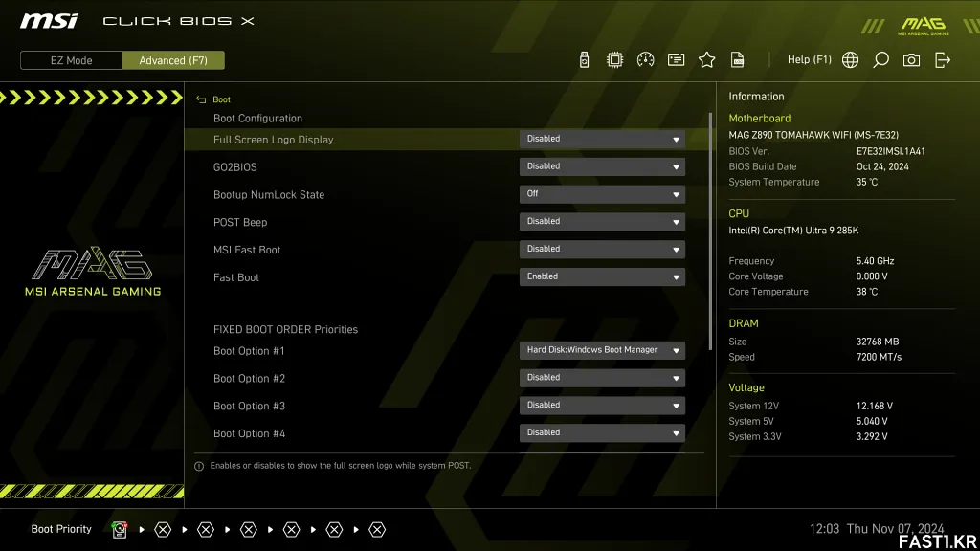Change language with the globe icon

tap(850, 60)
